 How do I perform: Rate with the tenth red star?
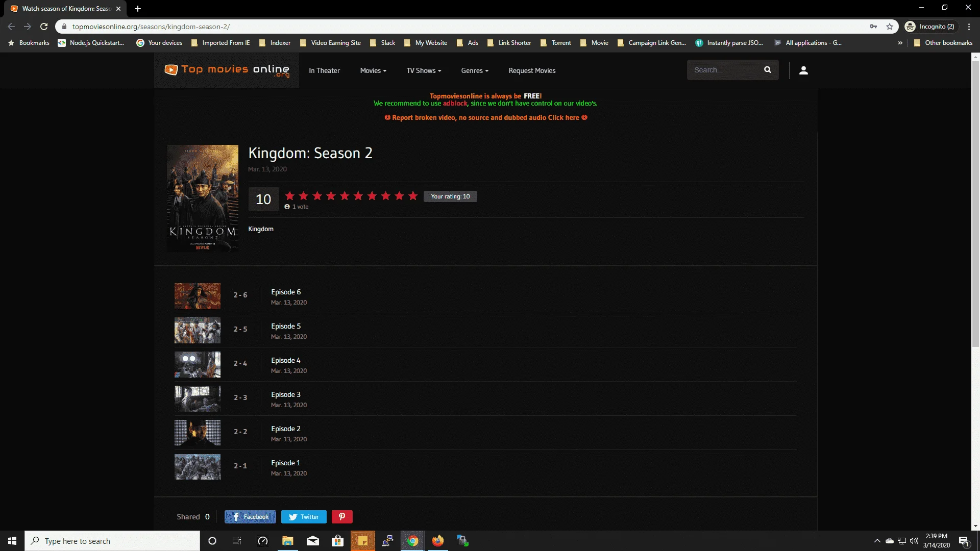(413, 196)
